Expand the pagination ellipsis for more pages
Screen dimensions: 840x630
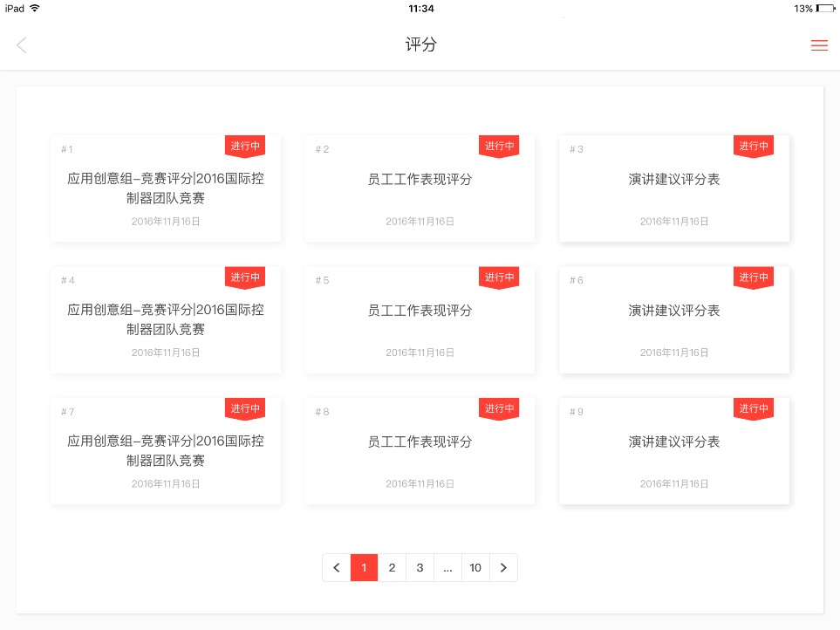(447, 568)
